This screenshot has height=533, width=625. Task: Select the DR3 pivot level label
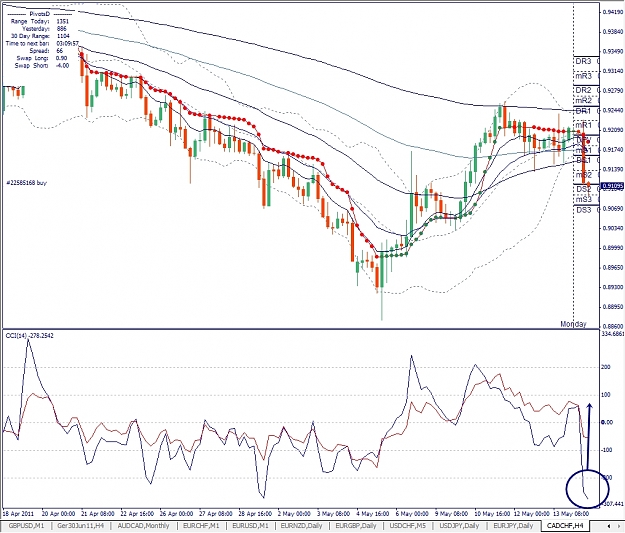click(583, 61)
